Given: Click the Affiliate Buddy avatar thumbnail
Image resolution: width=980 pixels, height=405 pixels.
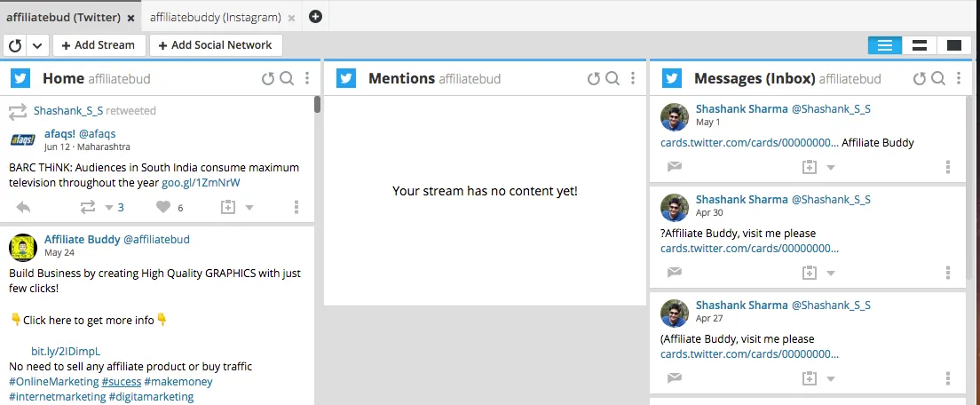Looking at the screenshot, I should tap(23, 248).
